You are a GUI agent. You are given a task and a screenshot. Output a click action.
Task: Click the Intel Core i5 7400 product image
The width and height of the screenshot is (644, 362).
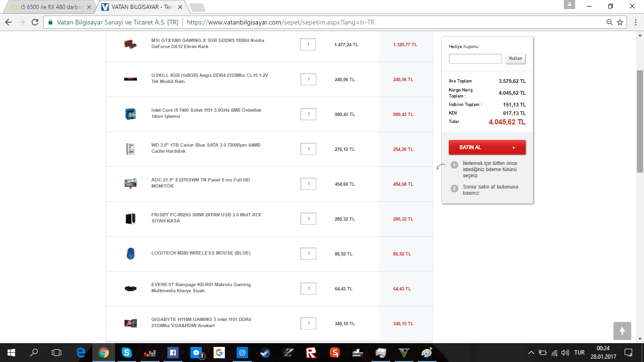(131, 114)
